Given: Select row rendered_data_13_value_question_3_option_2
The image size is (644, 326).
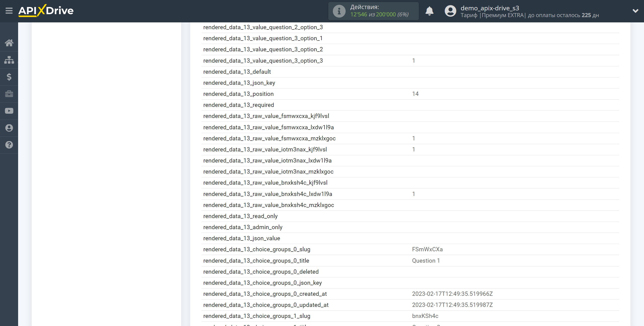Looking at the screenshot, I should [x=410, y=49].
